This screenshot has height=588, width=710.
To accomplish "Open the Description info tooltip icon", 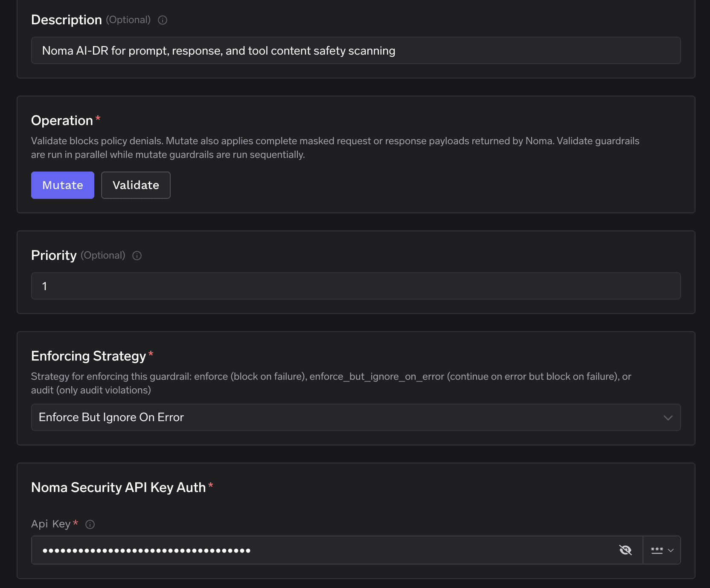I will coord(163,20).
